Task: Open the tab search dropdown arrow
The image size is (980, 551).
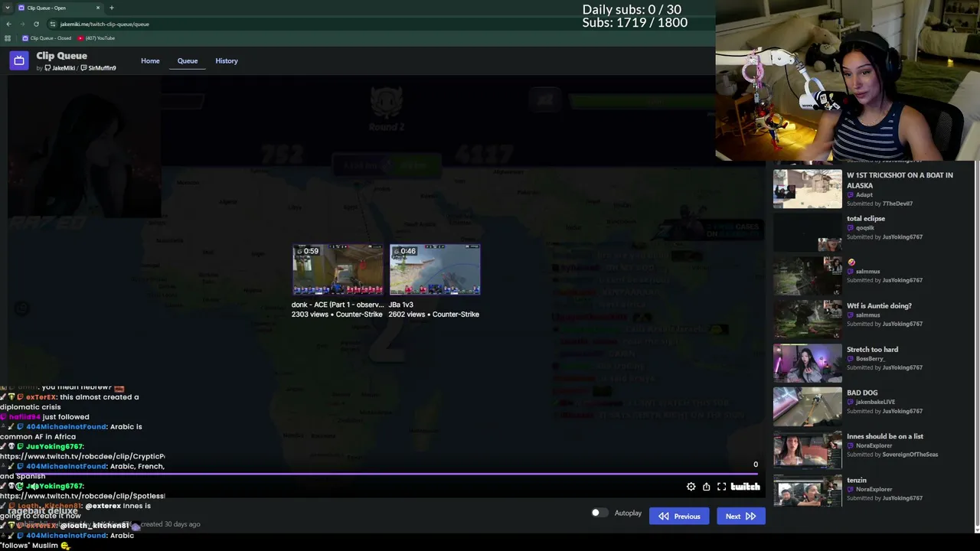Action: coord(8,8)
